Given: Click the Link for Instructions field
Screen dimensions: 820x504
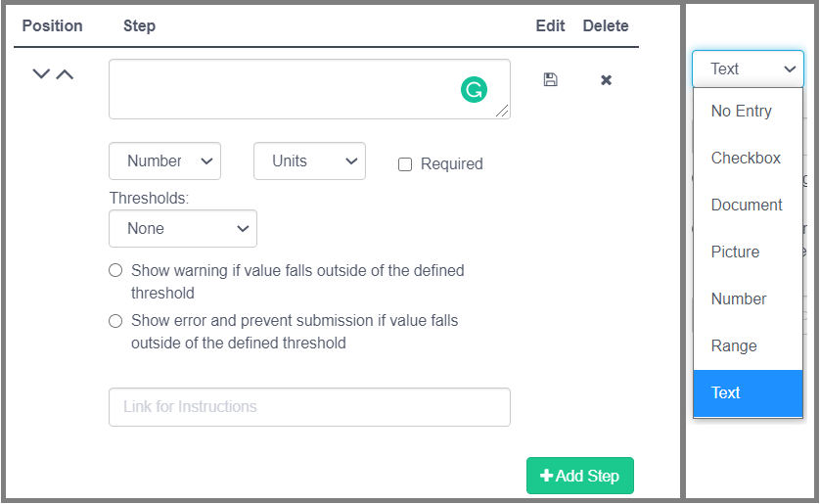Looking at the screenshot, I should point(309,407).
